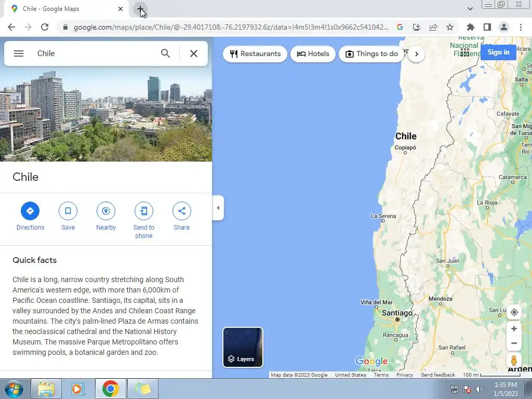Toggle the 100 mi map scale
The height and width of the screenshot is (399, 532).
tap(491, 375)
